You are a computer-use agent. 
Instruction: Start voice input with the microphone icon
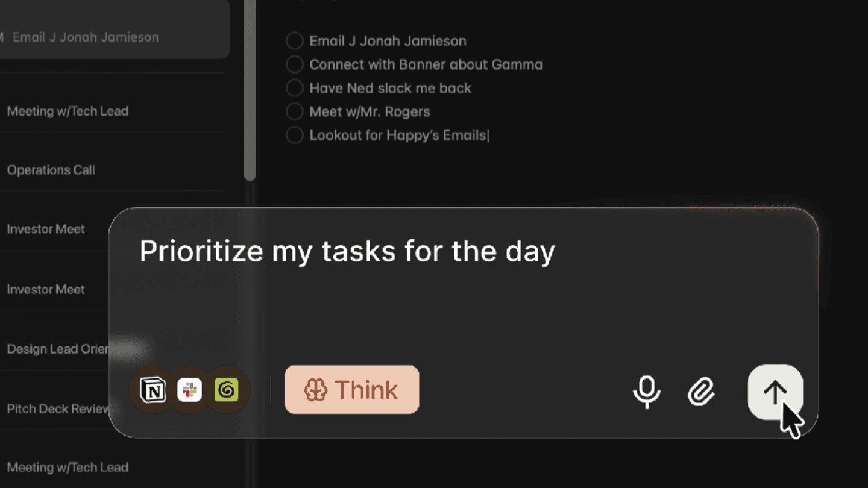pyautogui.click(x=647, y=392)
